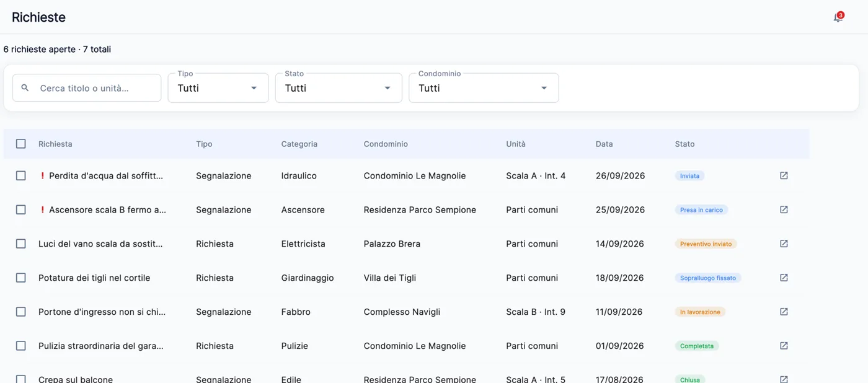Screen dimensions: 868x383
Task: Sort by the Data column header
Action: coord(604,144)
